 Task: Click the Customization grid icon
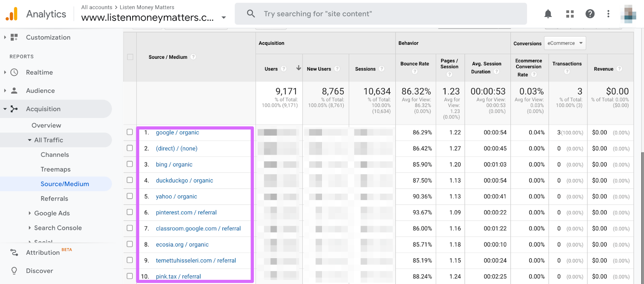[x=14, y=37]
